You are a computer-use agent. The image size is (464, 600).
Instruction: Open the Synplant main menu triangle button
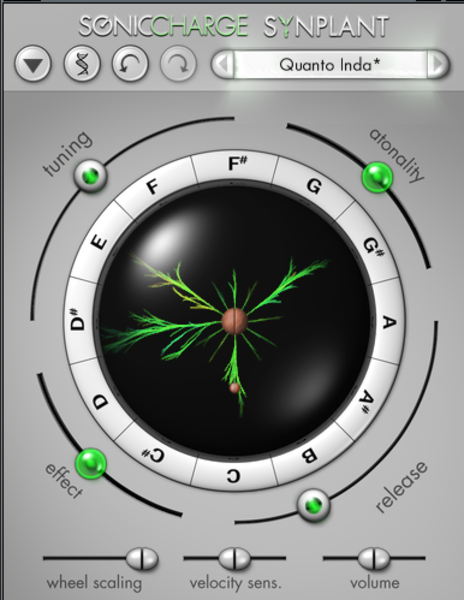tap(33, 64)
